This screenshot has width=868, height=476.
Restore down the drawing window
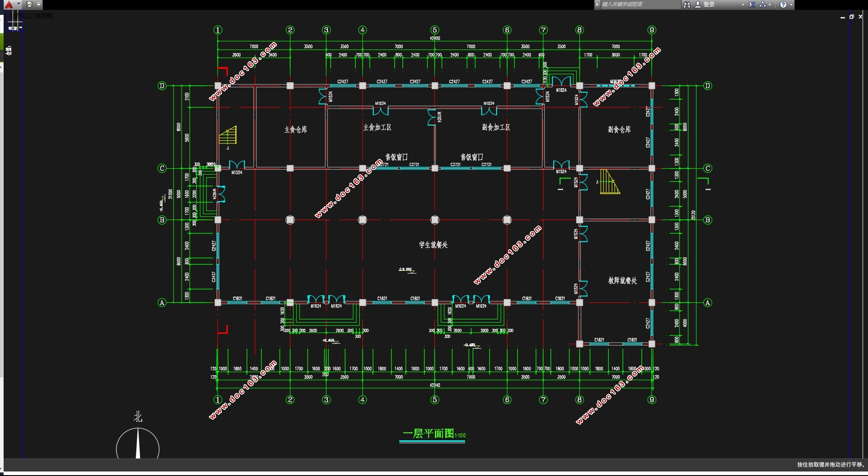(851, 17)
